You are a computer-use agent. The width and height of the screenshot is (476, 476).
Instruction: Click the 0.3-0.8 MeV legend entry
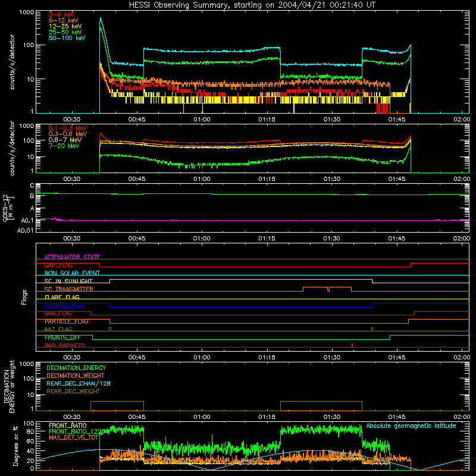[x=68, y=134]
